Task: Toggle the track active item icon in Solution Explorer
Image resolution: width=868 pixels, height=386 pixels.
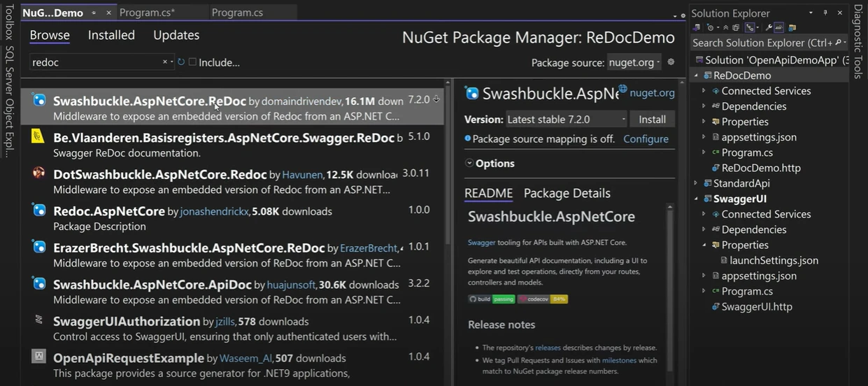Action: (x=751, y=28)
